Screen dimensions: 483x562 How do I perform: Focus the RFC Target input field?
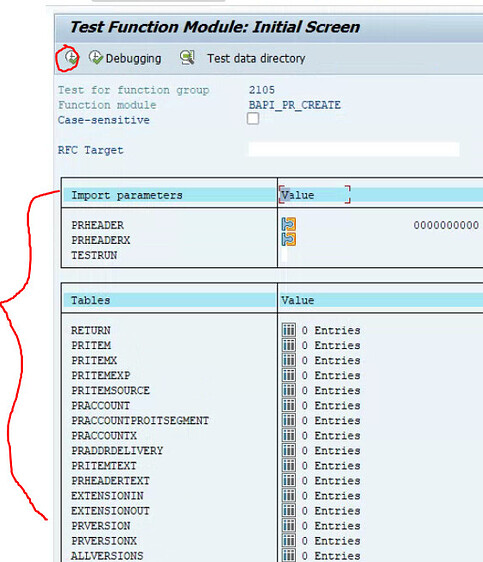click(354, 149)
